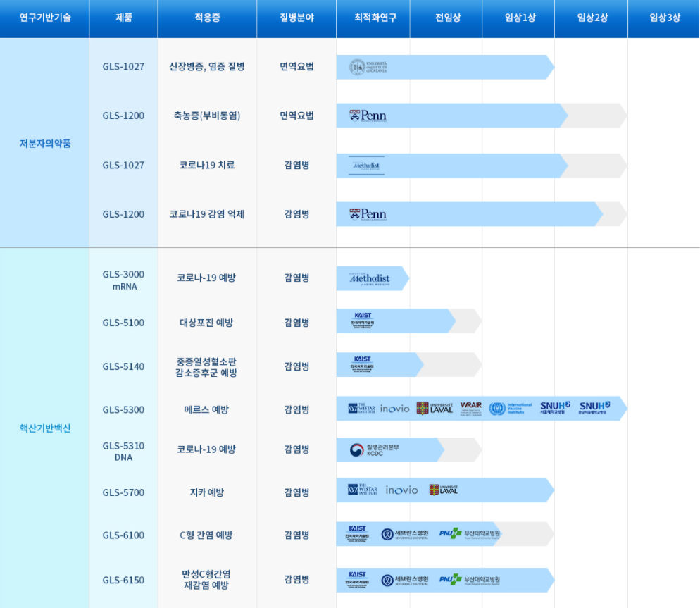
Task: Click the WRAIR logo
Action: pyautogui.click(x=471, y=409)
